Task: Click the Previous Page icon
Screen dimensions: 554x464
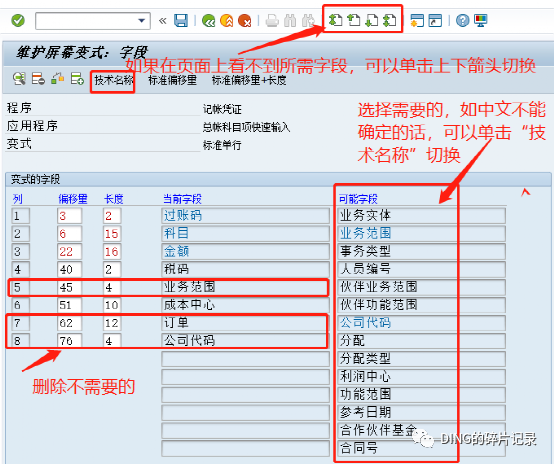Action: (353, 20)
